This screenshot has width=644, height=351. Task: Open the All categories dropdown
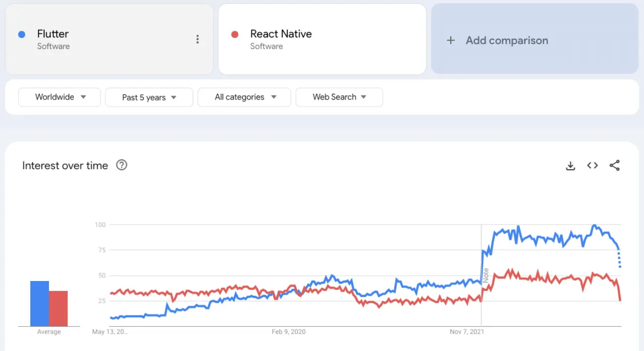point(244,97)
